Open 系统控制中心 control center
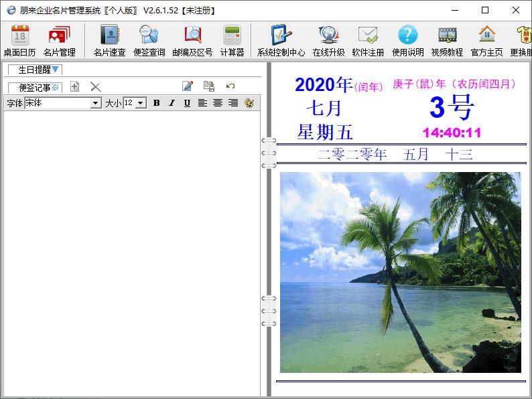The width and height of the screenshot is (532, 399). 281,40
